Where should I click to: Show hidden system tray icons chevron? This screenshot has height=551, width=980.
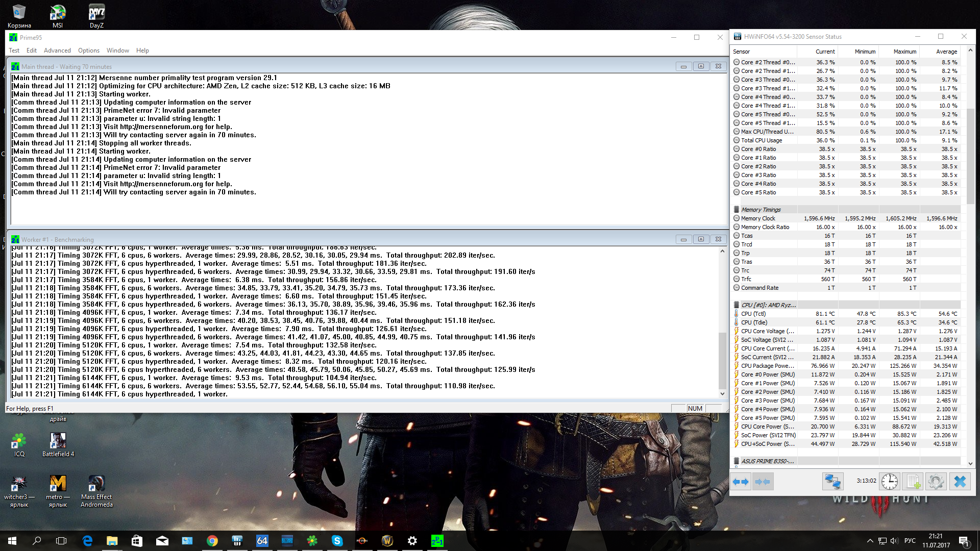tap(870, 541)
